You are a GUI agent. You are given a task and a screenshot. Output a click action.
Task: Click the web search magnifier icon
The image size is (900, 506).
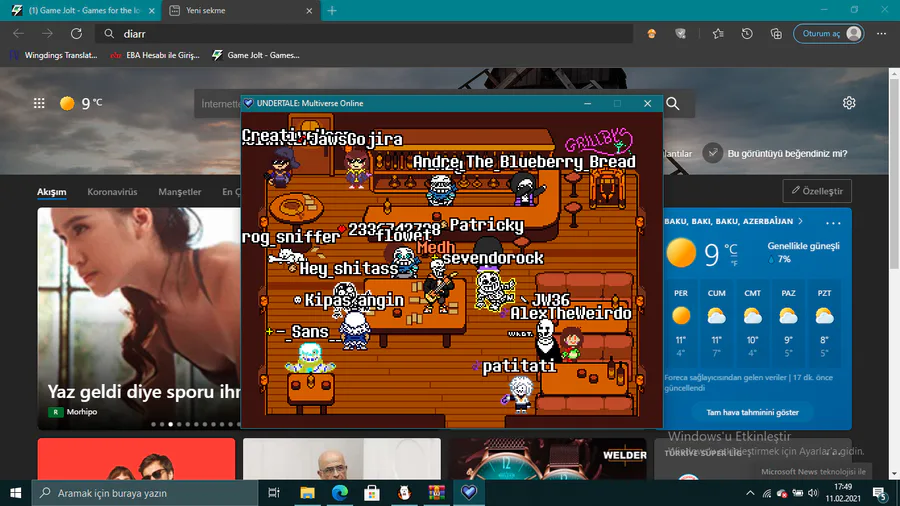[x=673, y=103]
